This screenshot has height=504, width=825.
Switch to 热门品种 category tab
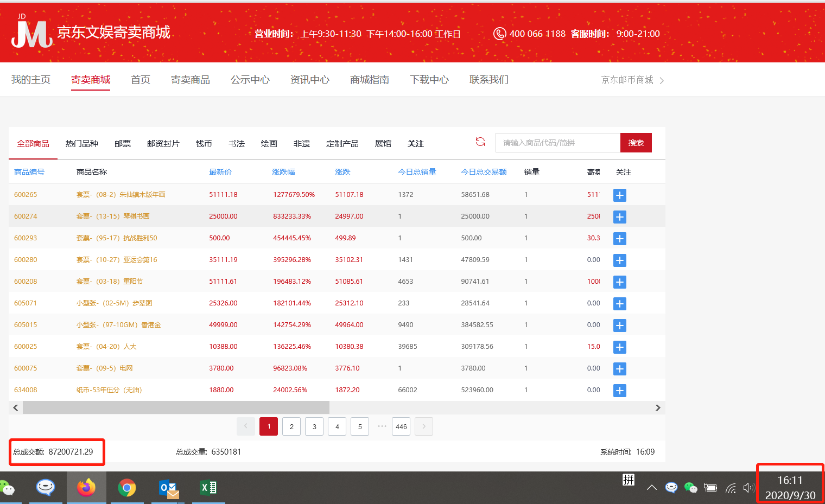(x=82, y=144)
